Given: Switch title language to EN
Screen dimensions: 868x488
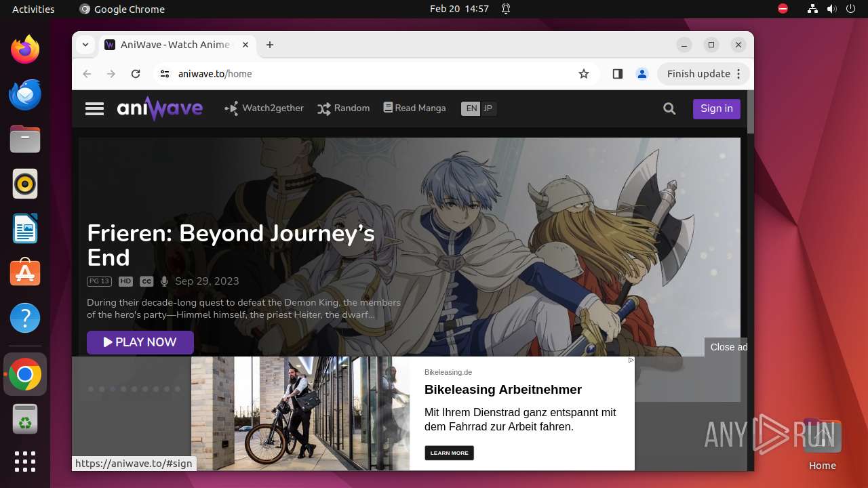Looking at the screenshot, I should [x=471, y=108].
